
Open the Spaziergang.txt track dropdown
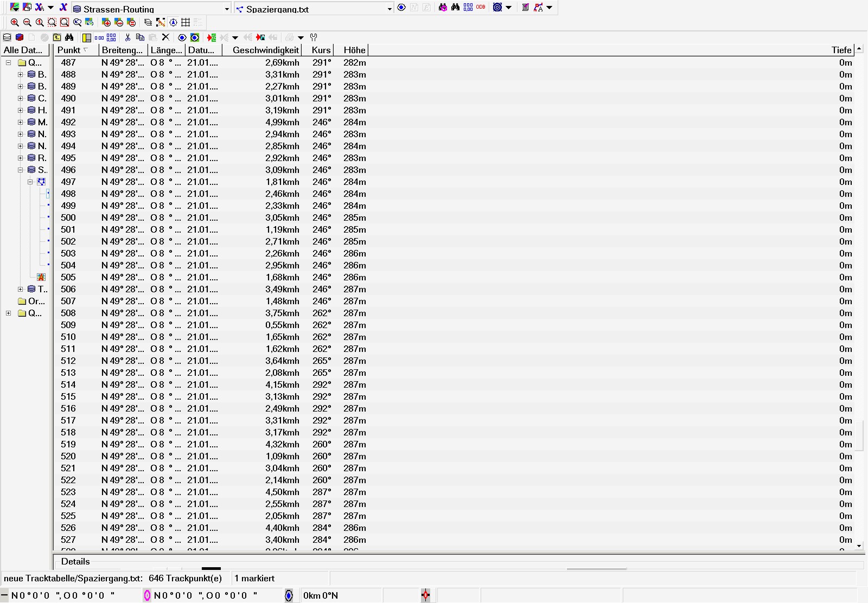[x=390, y=9]
